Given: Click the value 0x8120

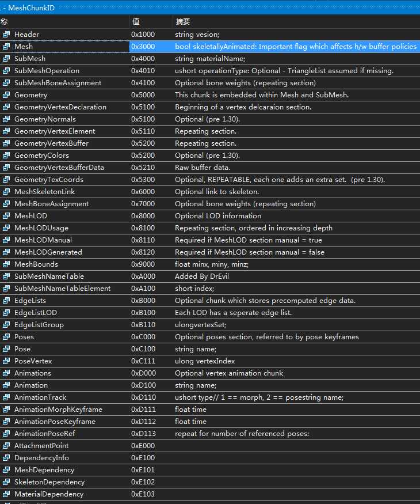Looking at the screenshot, I should [143, 252].
